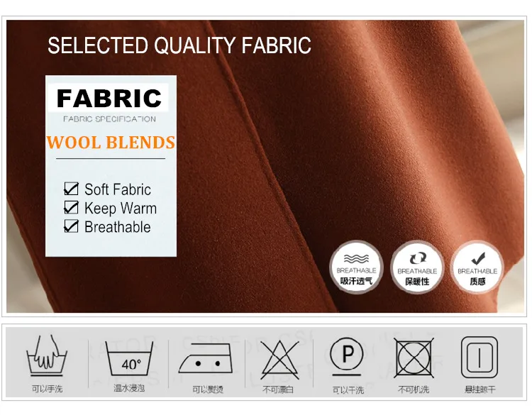Click the 不可漂白 caption

pyautogui.click(x=278, y=389)
